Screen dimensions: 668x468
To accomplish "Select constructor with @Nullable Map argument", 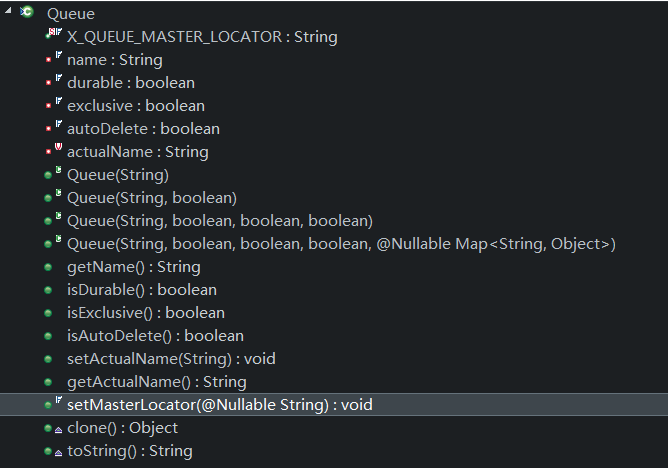I will pyautogui.click(x=340, y=244).
